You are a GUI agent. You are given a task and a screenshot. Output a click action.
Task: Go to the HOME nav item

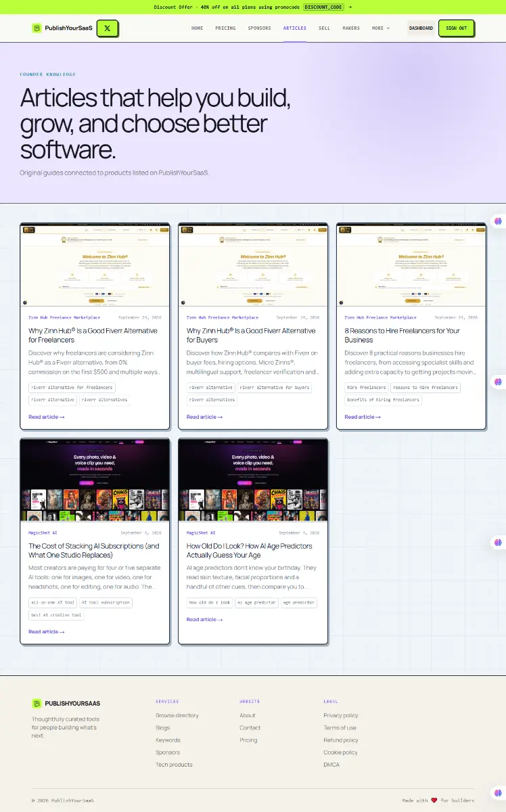[197, 28]
